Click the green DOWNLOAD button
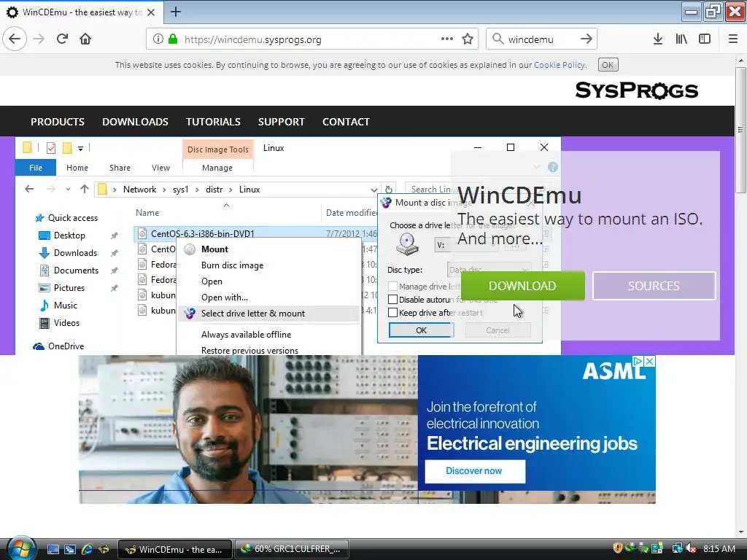747x560 pixels. click(x=522, y=286)
